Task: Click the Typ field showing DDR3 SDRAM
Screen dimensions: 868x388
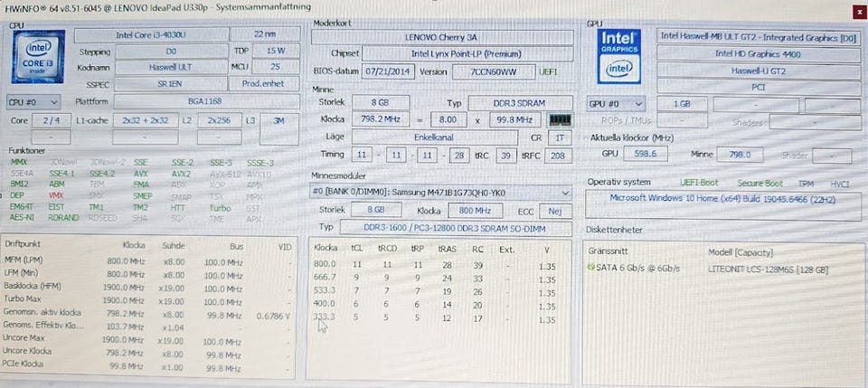Action: pos(521,103)
